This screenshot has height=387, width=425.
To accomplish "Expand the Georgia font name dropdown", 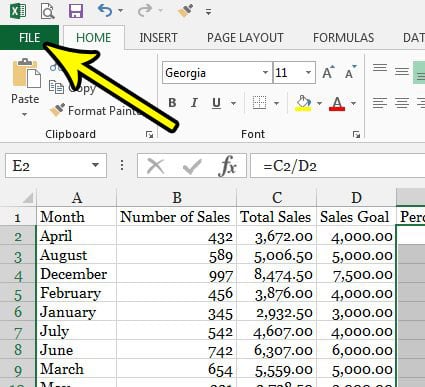I will click(x=265, y=72).
